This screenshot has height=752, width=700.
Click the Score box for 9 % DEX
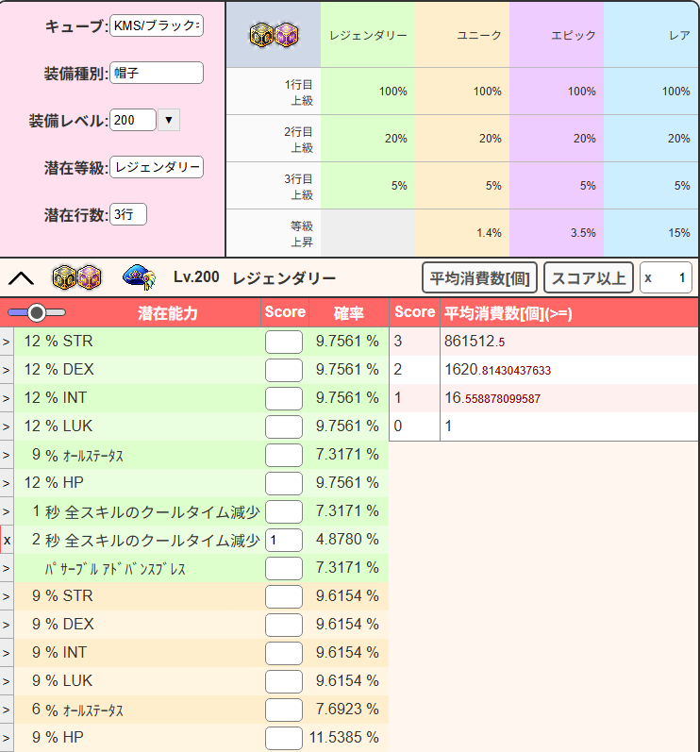click(284, 625)
